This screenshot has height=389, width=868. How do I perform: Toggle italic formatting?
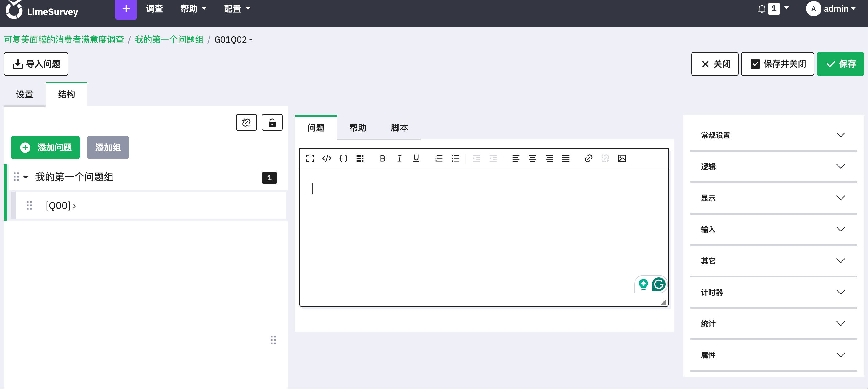[399, 158]
